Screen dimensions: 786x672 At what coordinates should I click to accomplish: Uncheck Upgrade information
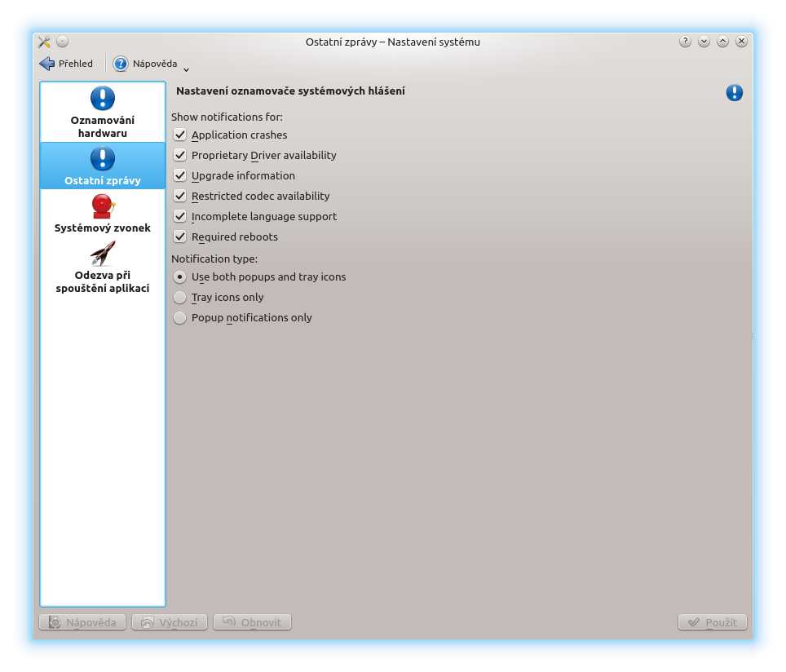pos(180,175)
